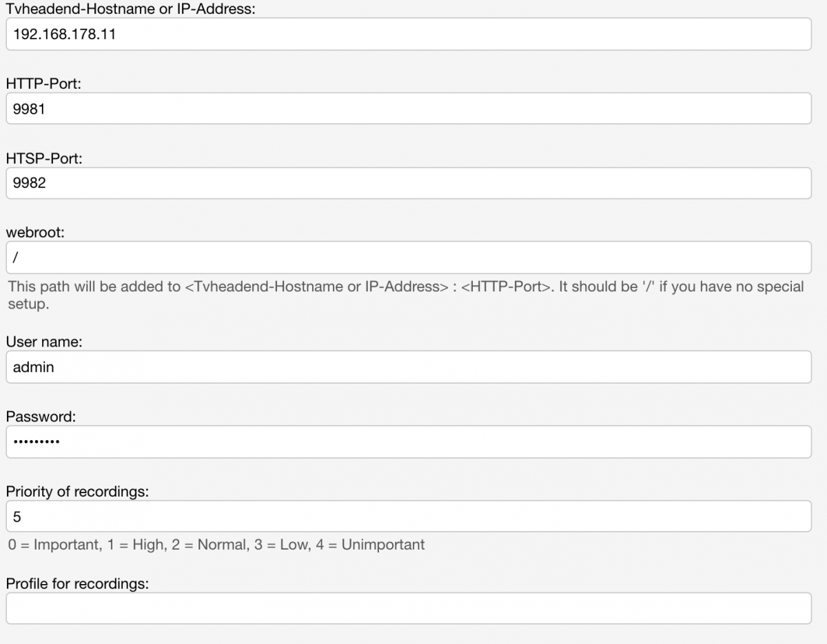The height and width of the screenshot is (644, 827).
Task: Click the "Profile for recordings:" label
Action: tap(77, 583)
